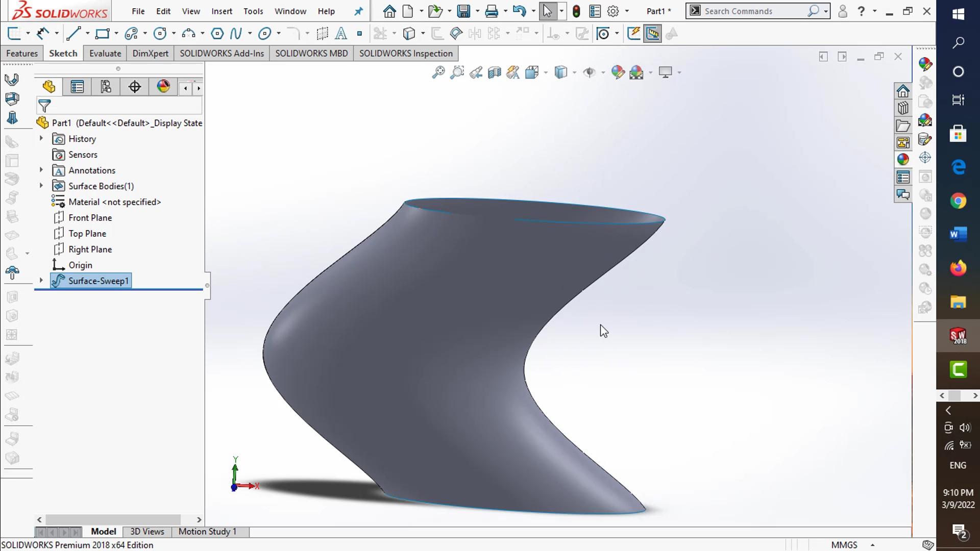980x551 pixels.
Task: Click the Polygon sketch tool
Action: pos(217,34)
